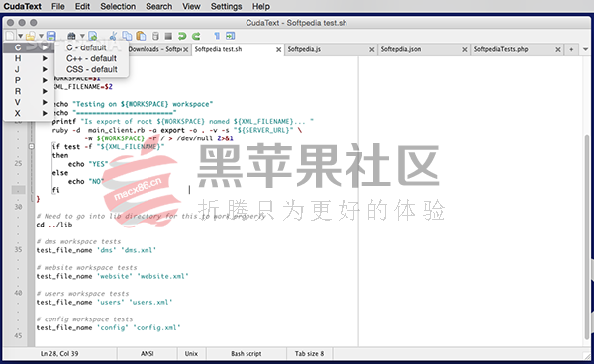Image resolution: width=594 pixels, height=364 pixels.
Task: Click the select-all square icon
Action: [x=168, y=36]
